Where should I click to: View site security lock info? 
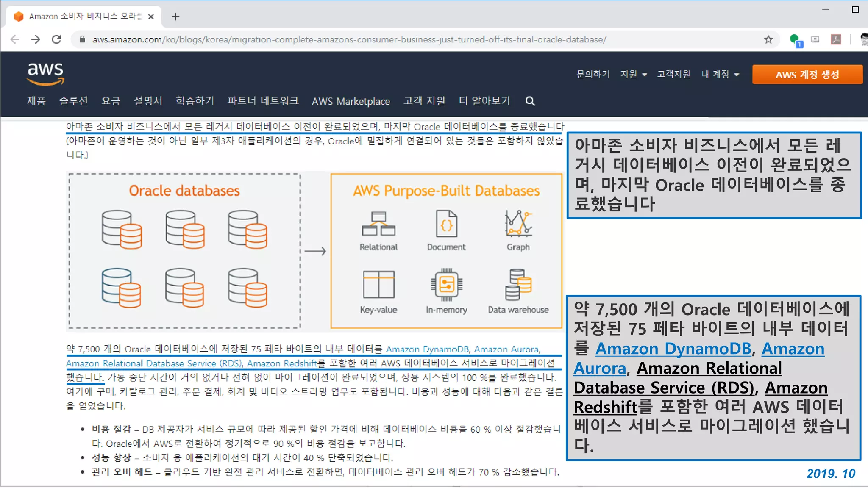[x=82, y=39]
